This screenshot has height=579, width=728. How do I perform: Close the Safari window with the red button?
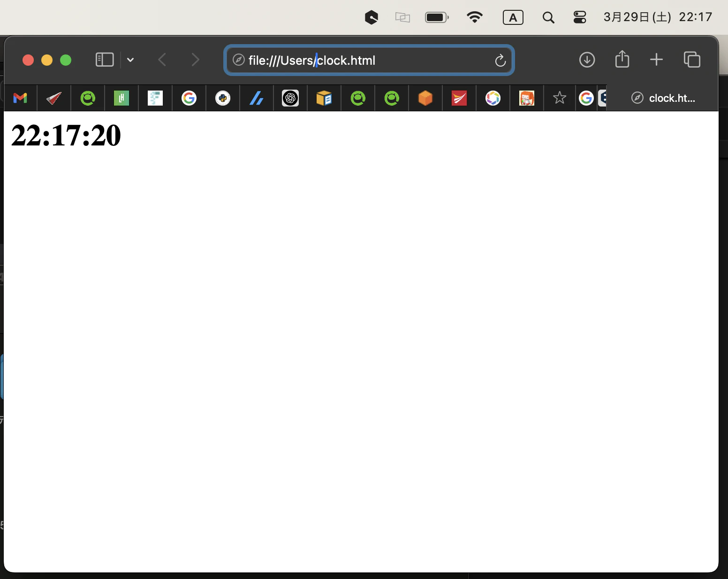(x=28, y=60)
